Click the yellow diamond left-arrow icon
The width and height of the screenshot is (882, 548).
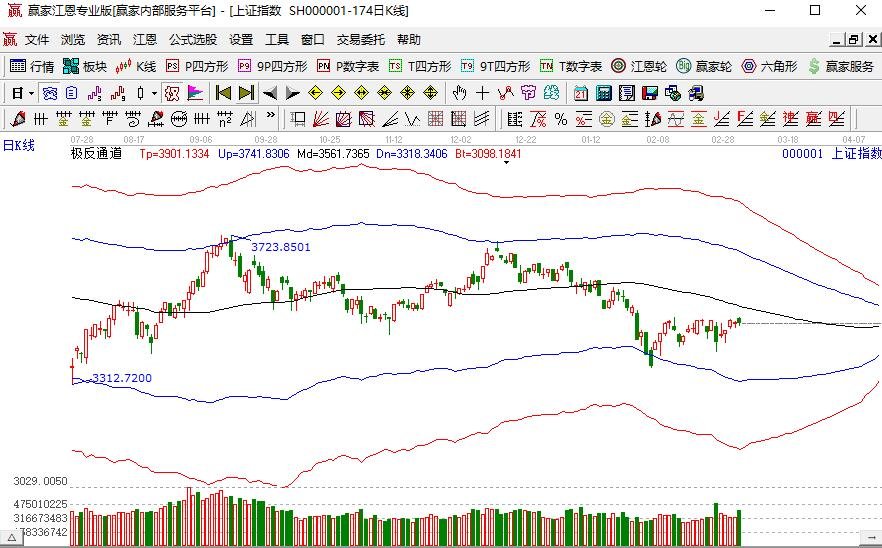316,93
